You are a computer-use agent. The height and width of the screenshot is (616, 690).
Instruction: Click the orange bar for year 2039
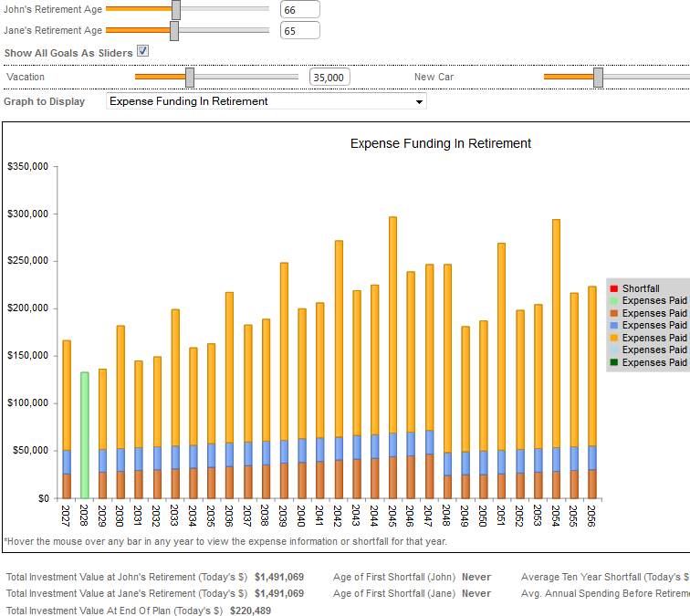pos(284,351)
